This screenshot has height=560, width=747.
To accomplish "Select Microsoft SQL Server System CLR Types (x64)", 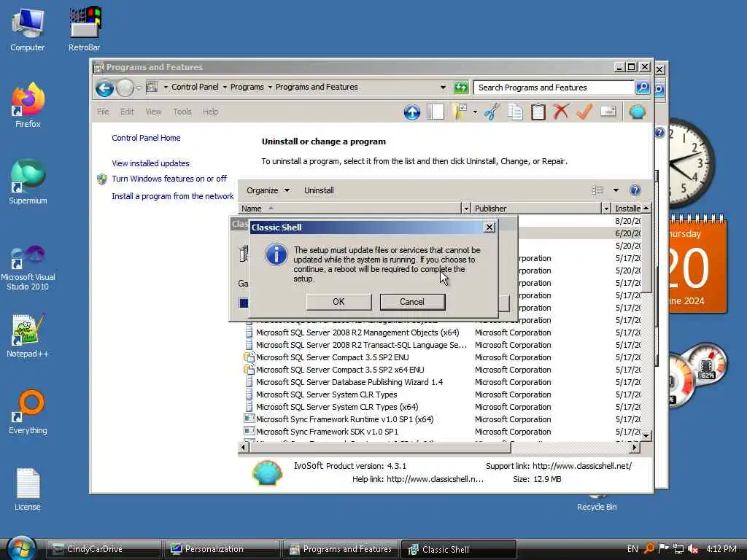I will pos(337,407).
